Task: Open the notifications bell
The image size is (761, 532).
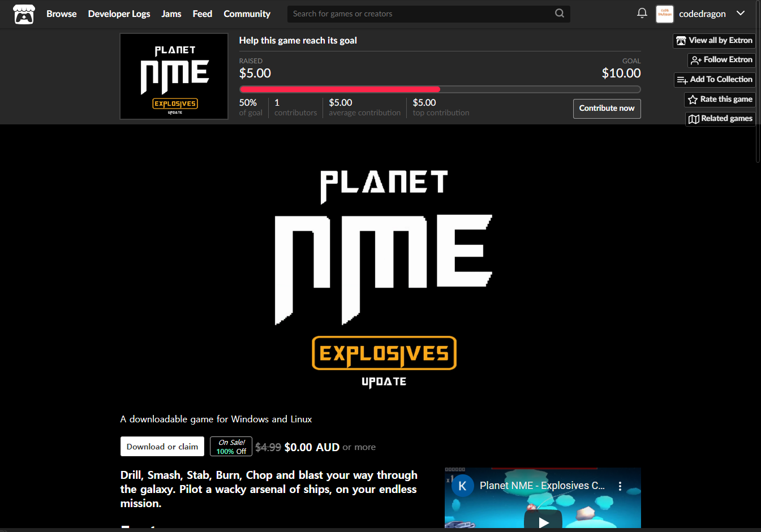Action: 642,13
